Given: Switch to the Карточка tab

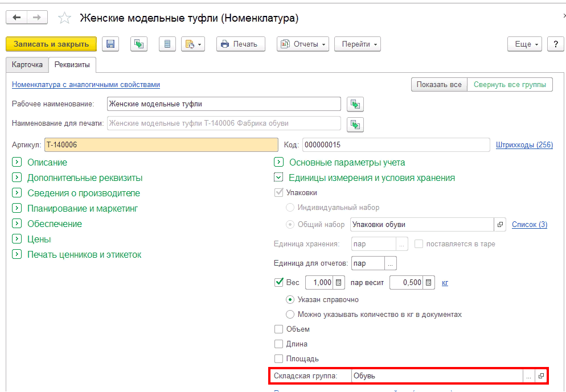Looking at the screenshot, I should coord(27,65).
